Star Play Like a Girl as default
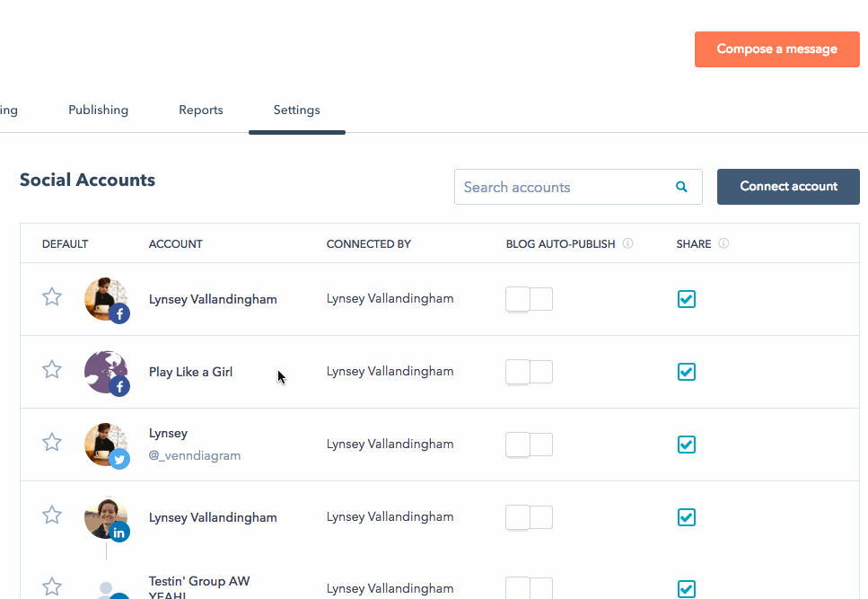 pos(52,369)
